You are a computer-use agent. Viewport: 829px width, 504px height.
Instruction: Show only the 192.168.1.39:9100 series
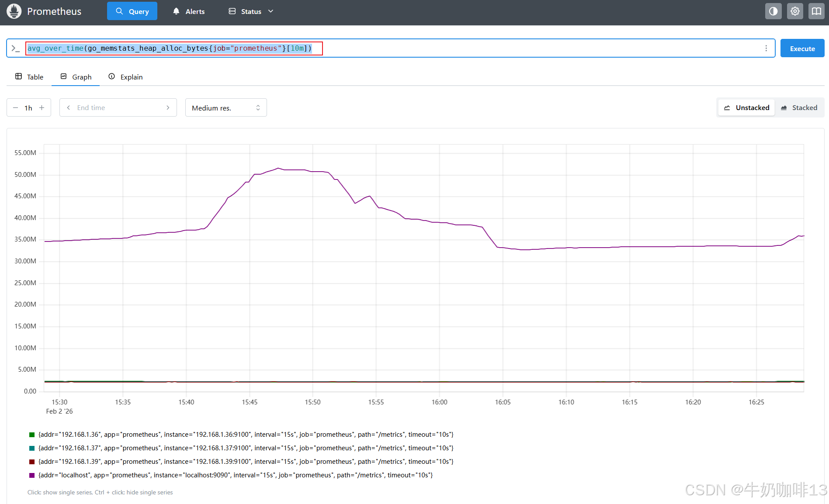pyautogui.click(x=246, y=462)
